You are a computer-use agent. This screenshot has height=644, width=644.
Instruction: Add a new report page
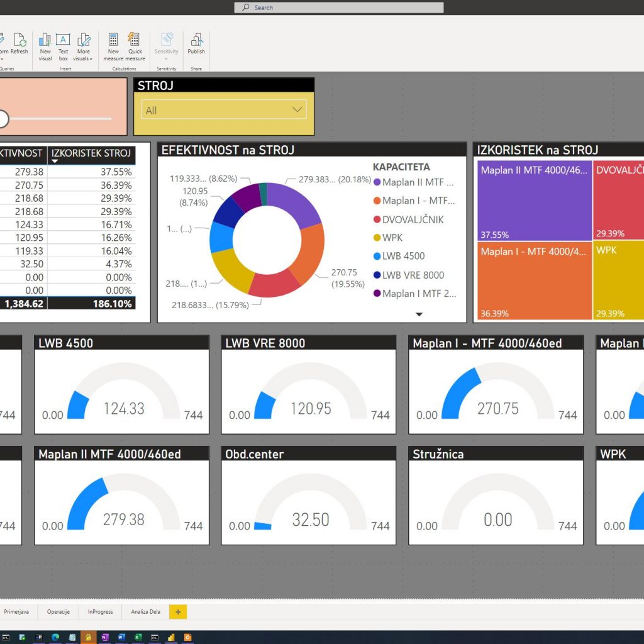pos(178,611)
